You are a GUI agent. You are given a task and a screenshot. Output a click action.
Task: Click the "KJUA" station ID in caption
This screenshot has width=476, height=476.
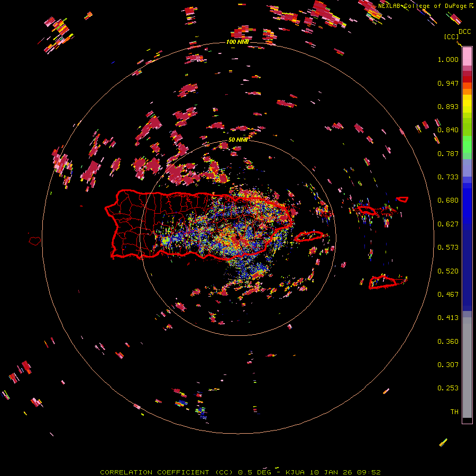tap(295, 472)
